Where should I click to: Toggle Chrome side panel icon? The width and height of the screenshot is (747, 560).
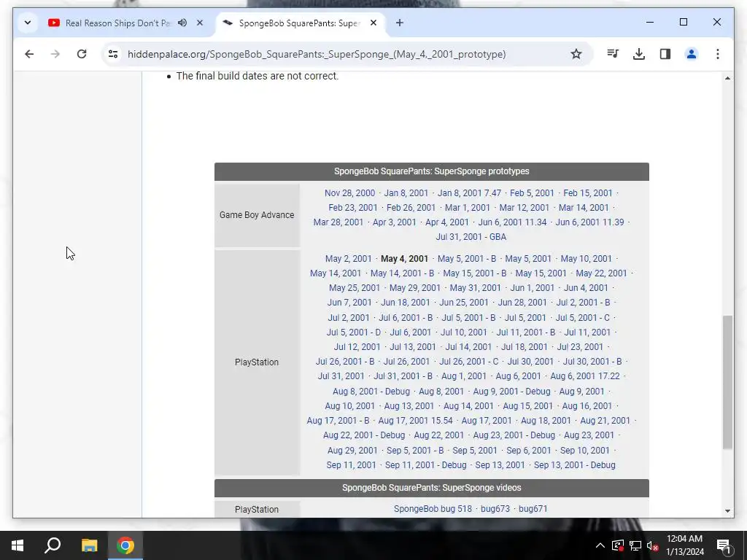[x=665, y=54]
